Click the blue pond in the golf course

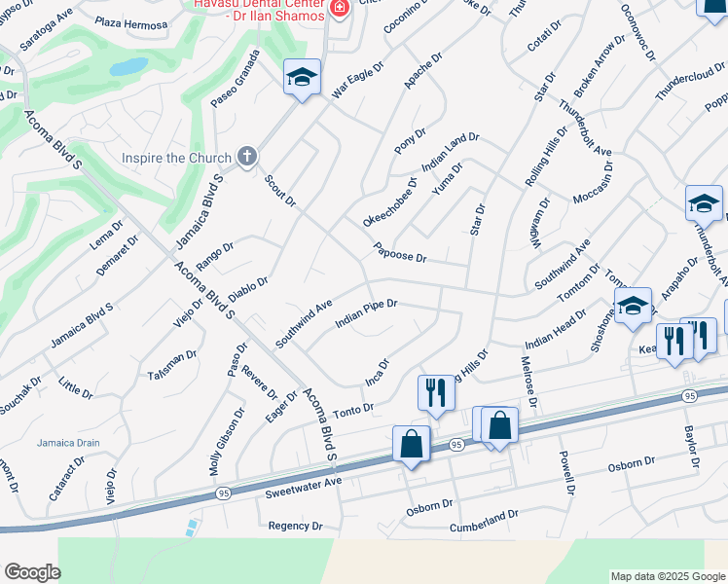point(128,66)
